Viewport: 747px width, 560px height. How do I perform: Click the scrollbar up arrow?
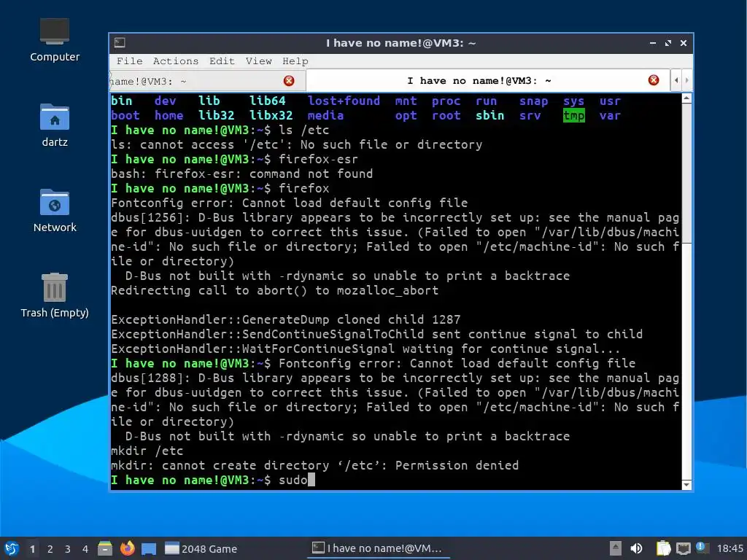tap(686, 98)
